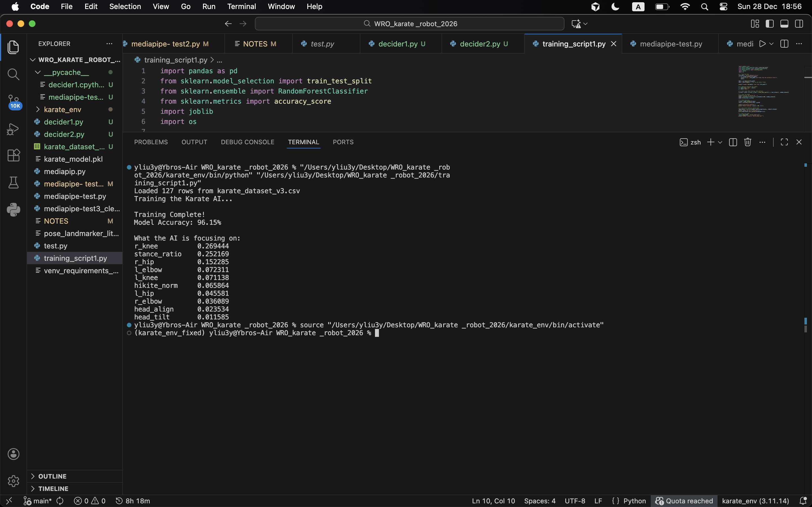Image resolution: width=812 pixels, height=507 pixels.
Task: Split the terminal pane
Action: point(733,142)
